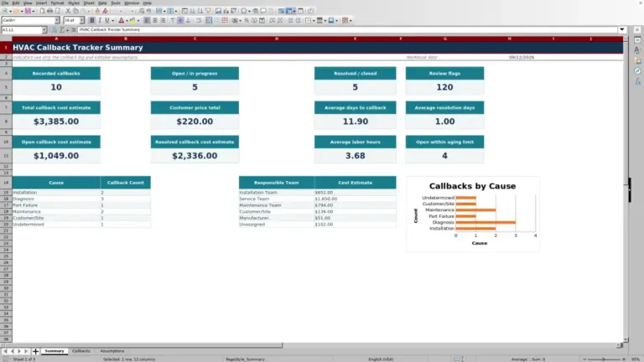Image resolution: width=644 pixels, height=362 pixels.
Task: Open the sidebar Functions fx icon
Action: pyautogui.click(x=637, y=81)
